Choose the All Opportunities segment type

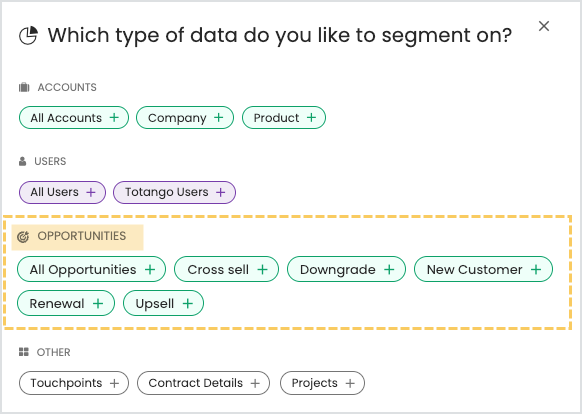[x=91, y=269]
